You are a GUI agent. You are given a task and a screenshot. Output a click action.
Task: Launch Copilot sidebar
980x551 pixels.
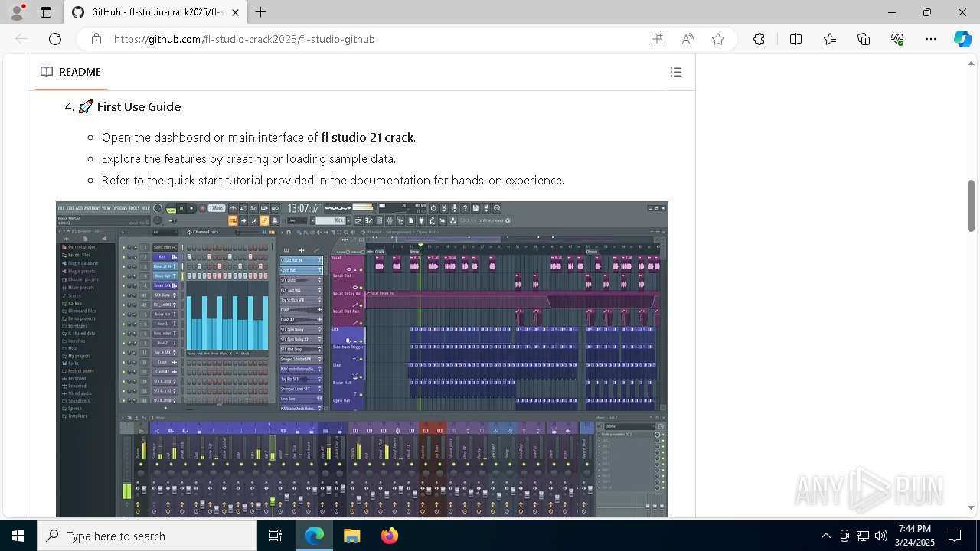(x=962, y=39)
